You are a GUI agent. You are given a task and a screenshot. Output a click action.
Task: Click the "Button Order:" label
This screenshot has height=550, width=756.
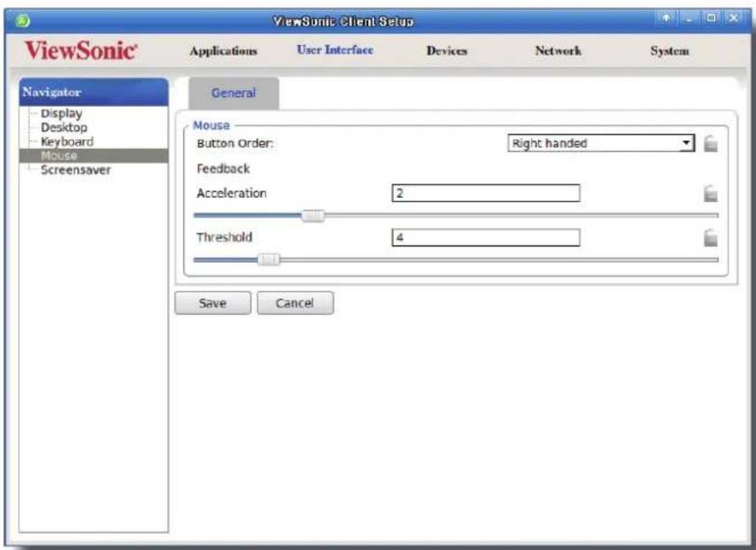[x=234, y=143]
